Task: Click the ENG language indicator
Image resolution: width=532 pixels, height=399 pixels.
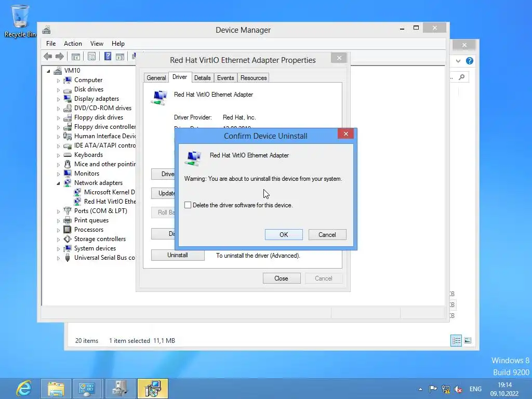Action: coord(475,389)
